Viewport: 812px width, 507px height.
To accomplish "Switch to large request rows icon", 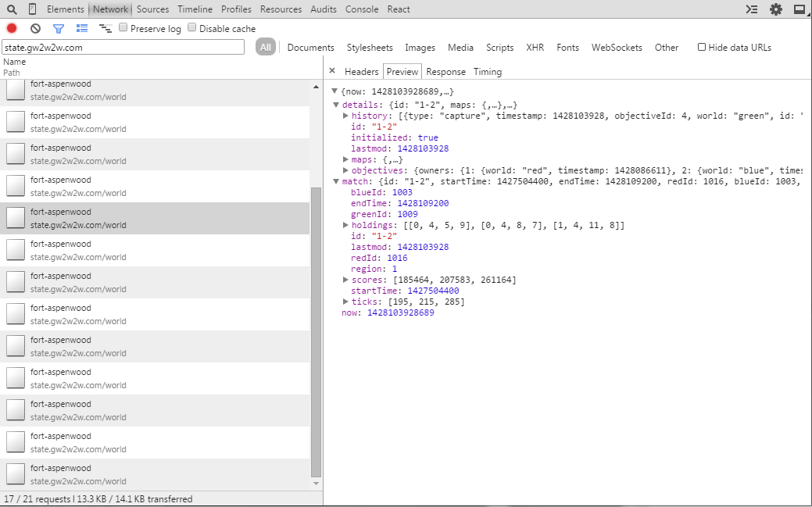I will click(x=82, y=28).
